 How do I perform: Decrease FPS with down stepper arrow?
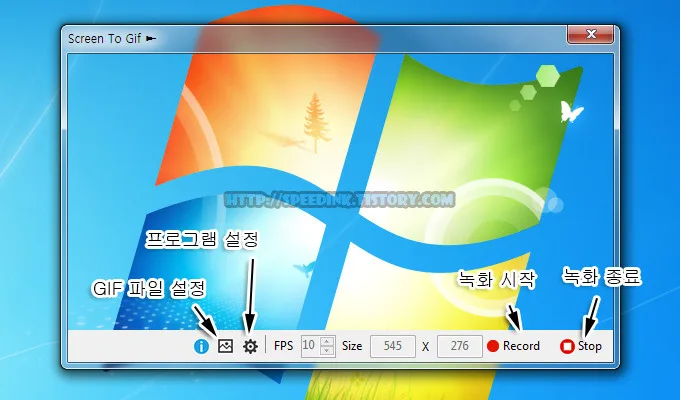click(327, 351)
